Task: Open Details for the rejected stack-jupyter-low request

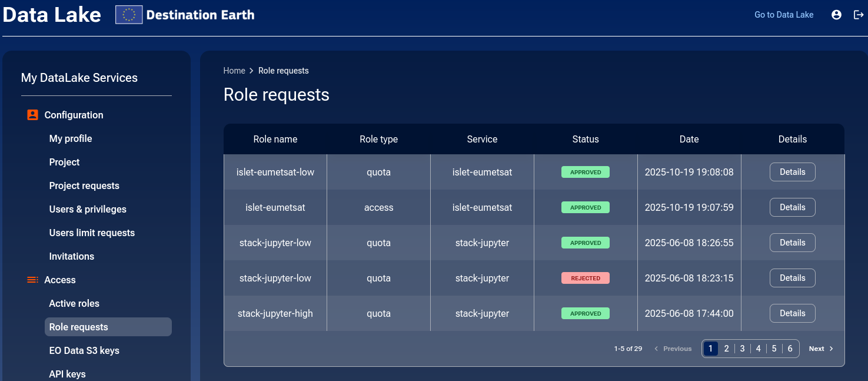Action: tap(792, 277)
